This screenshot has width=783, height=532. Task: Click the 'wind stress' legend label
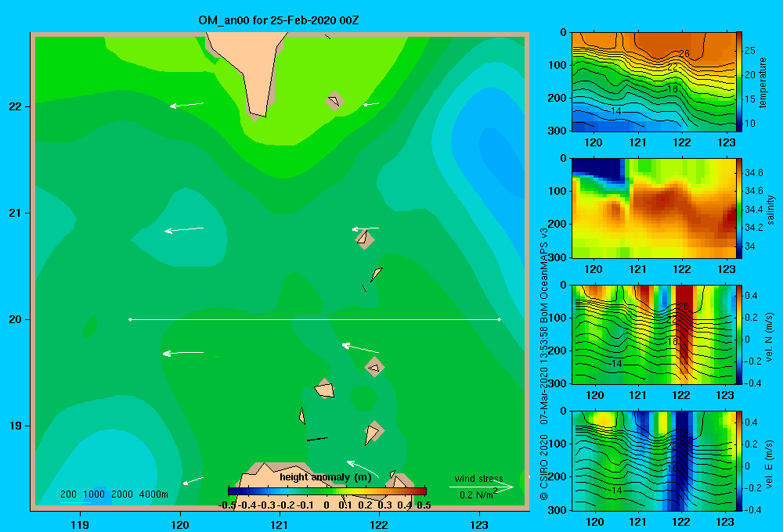coord(478,478)
